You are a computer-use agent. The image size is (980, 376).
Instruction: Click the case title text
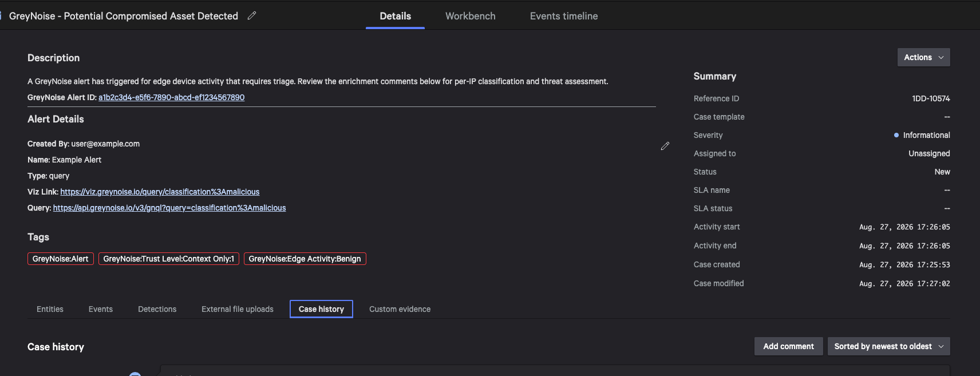pyautogui.click(x=124, y=16)
